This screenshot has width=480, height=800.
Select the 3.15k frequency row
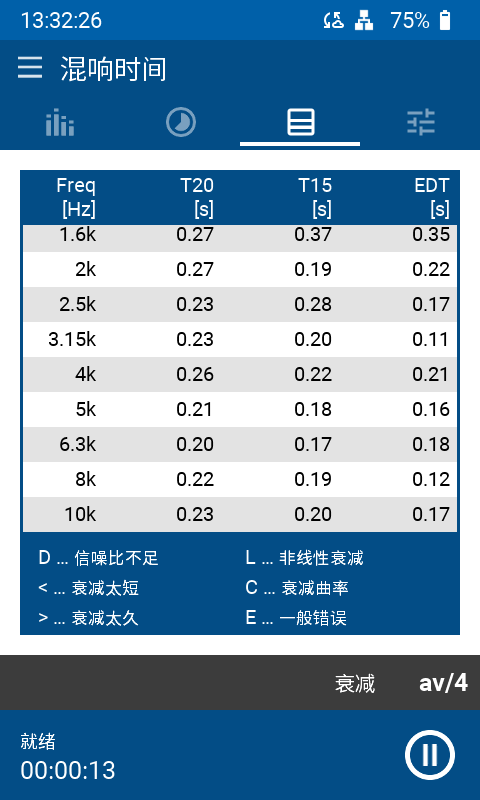coord(240,339)
